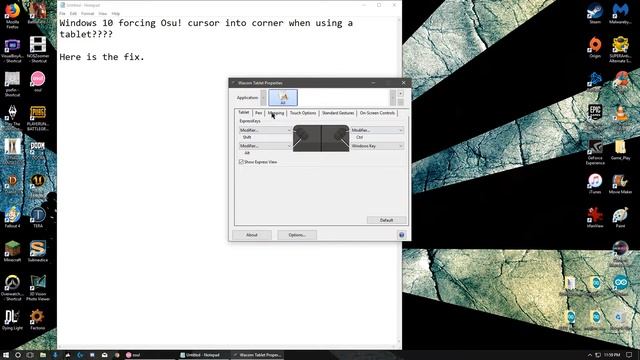
Task: Open the pink osu! desktop icon
Action: coord(38,81)
